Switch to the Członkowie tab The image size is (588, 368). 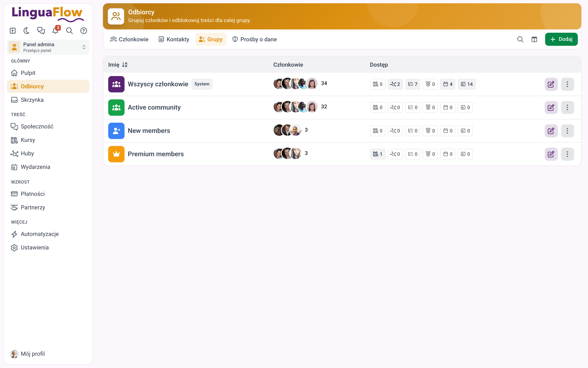pos(129,39)
